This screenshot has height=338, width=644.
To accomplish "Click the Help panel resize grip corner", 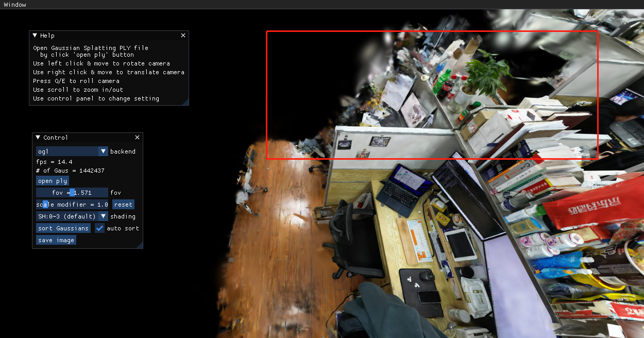I will (x=186, y=103).
